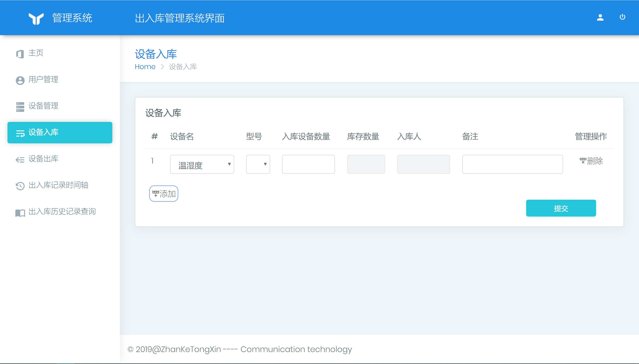Submit the form with 提交 button
Screen dimensions: 639x364
(561, 208)
